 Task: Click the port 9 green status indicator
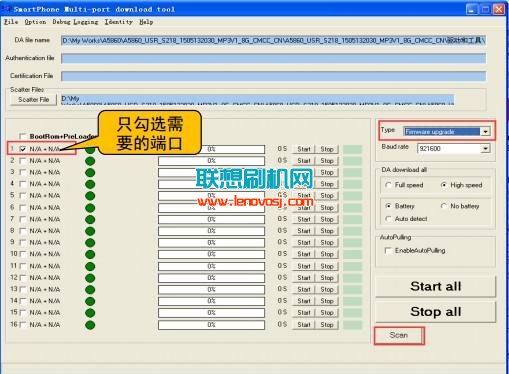[x=90, y=243]
